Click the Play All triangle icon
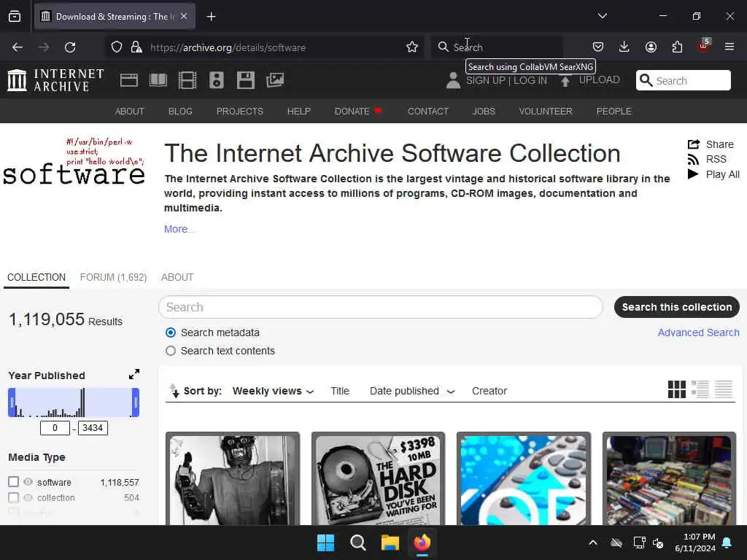The width and height of the screenshot is (747, 560). [x=693, y=174]
